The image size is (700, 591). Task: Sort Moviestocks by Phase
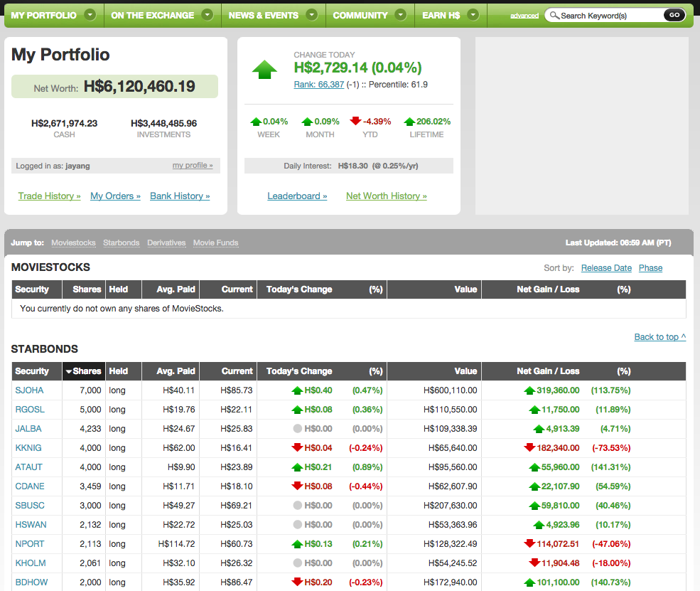(x=650, y=268)
